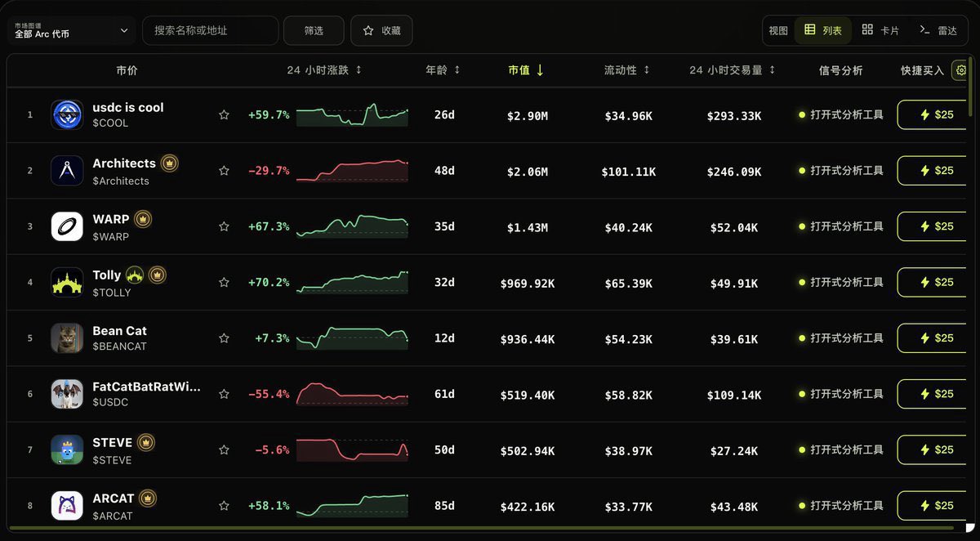Toggle the 收藏 favorites filter
Screen dimensions: 980x541
coord(381,30)
